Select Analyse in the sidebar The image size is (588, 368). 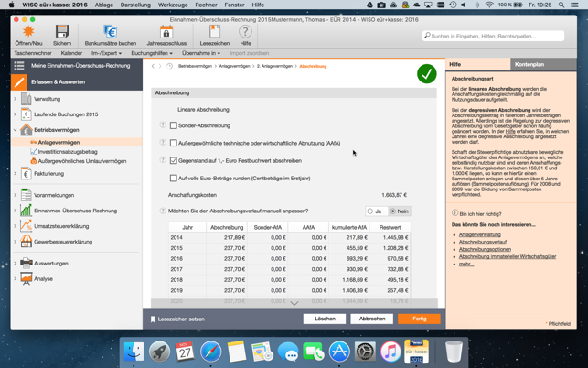[x=44, y=278]
